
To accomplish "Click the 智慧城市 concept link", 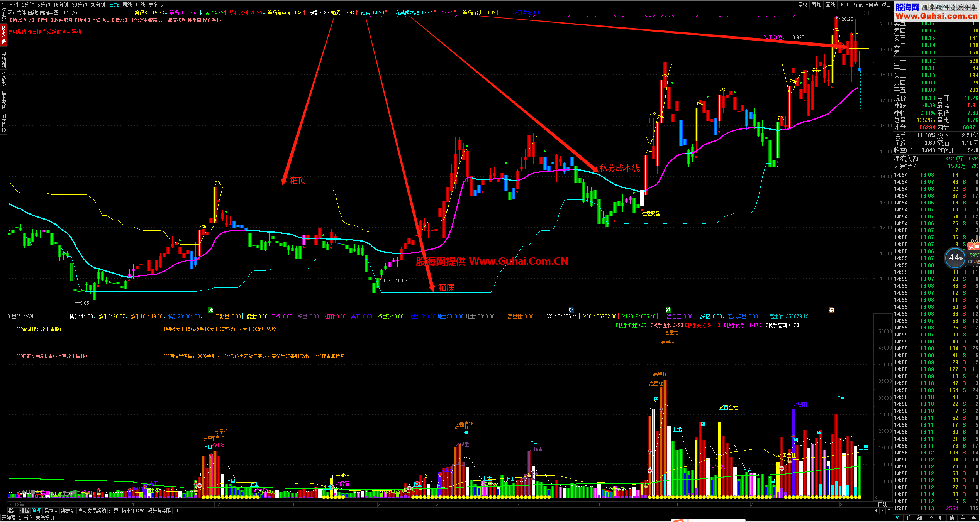I will pos(158,20).
